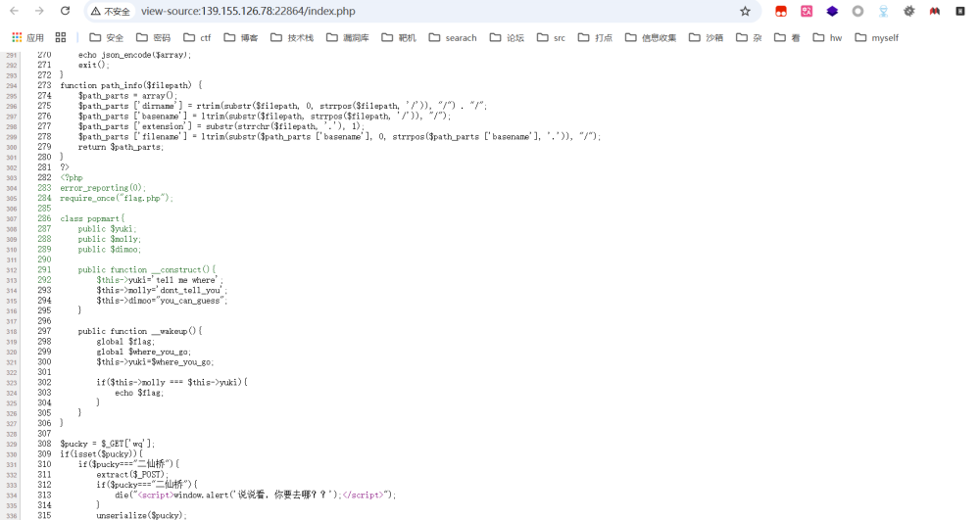Open the hw bookmark folder
The height and width of the screenshot is (520, 980).
click(x=827, y=37)
